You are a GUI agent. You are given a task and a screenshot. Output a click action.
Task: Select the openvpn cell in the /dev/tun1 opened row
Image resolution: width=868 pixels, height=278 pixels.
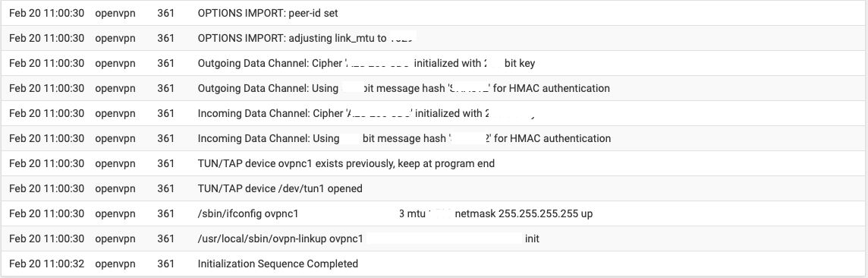(115, 188)
